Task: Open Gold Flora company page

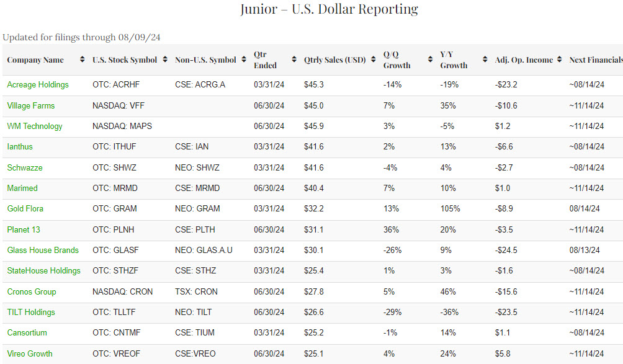Action: tap(25, 209)
